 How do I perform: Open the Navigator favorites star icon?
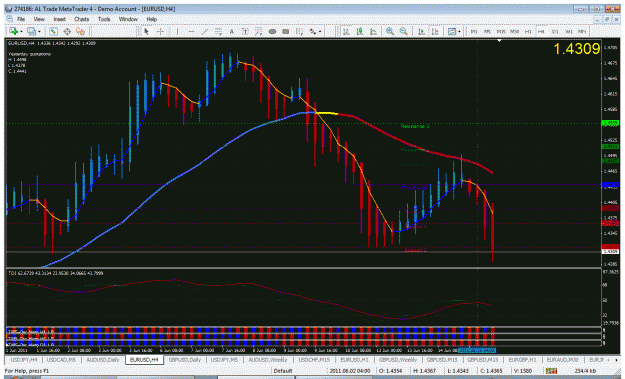click(x=81, y=31)
